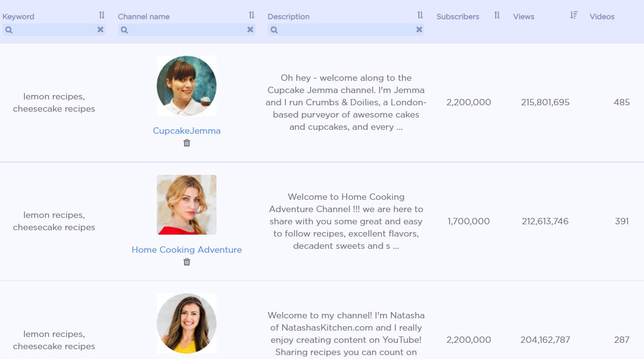Image resolution: width=644 pixels, height=359 pixels.
Task: Click the videos count 287
Action: point(621,339)
